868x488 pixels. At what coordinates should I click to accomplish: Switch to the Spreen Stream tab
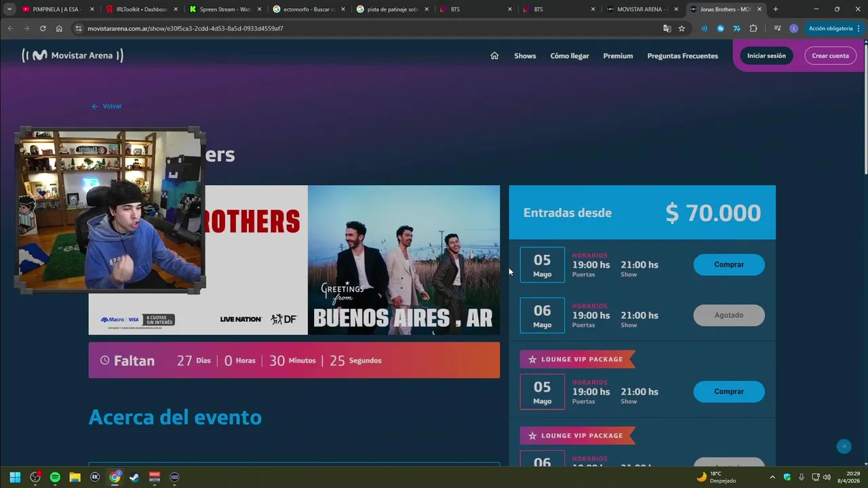[226, 9]
